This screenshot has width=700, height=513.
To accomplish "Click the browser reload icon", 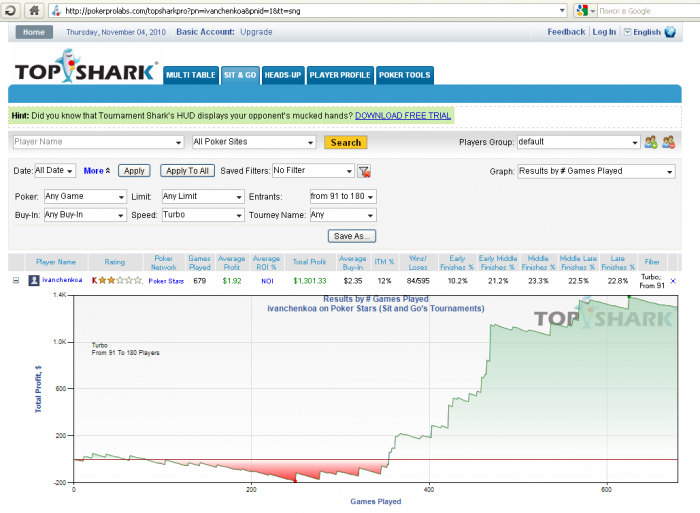I will 10,10.
